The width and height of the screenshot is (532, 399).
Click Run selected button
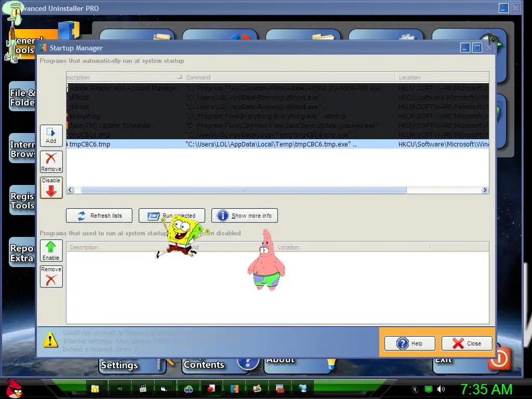click(171, 216)
